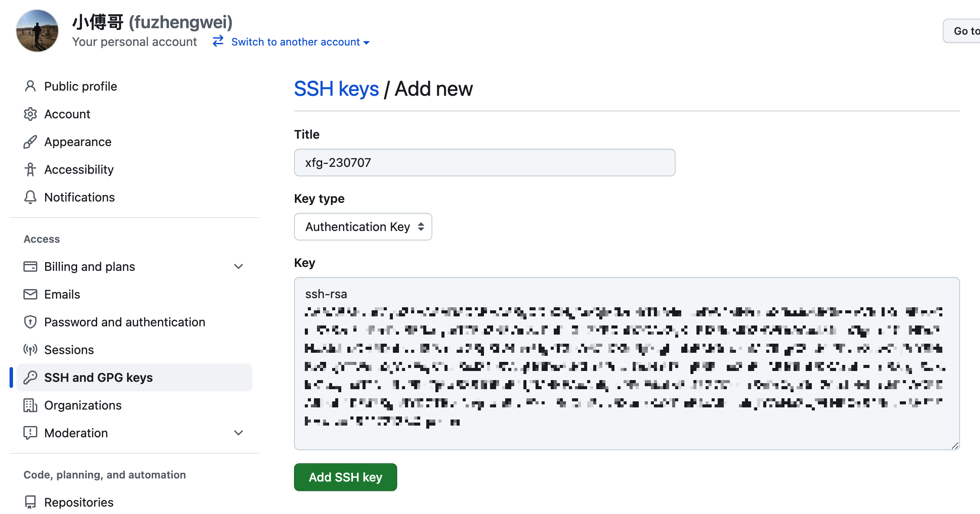Image resolution: width=980 pixels, height=514 pixels.
Task: Expand the Moderation section chevron
Action: pos(238,433)
